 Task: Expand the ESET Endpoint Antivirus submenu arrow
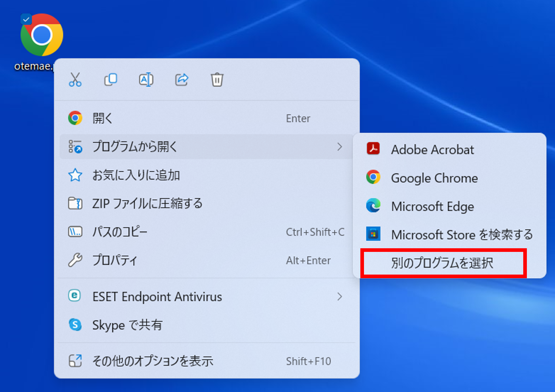[340, 297]
